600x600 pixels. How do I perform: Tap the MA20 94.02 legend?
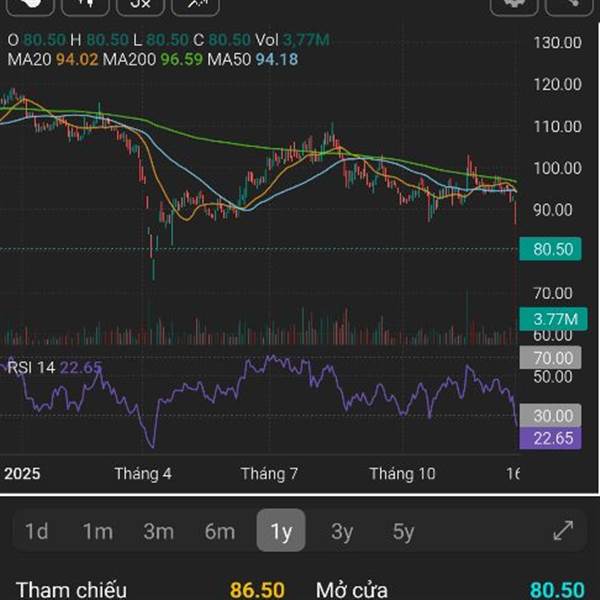53,59
